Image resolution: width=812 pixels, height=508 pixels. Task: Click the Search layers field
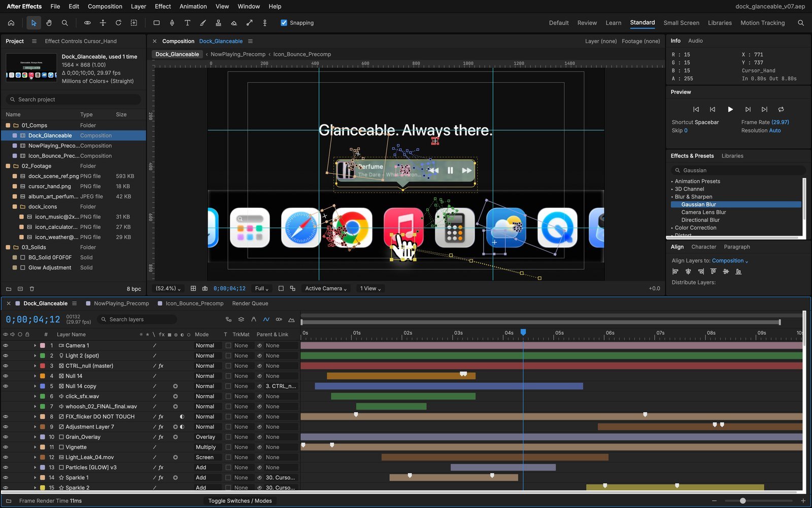pyautogui.click(x=137, y=320)
